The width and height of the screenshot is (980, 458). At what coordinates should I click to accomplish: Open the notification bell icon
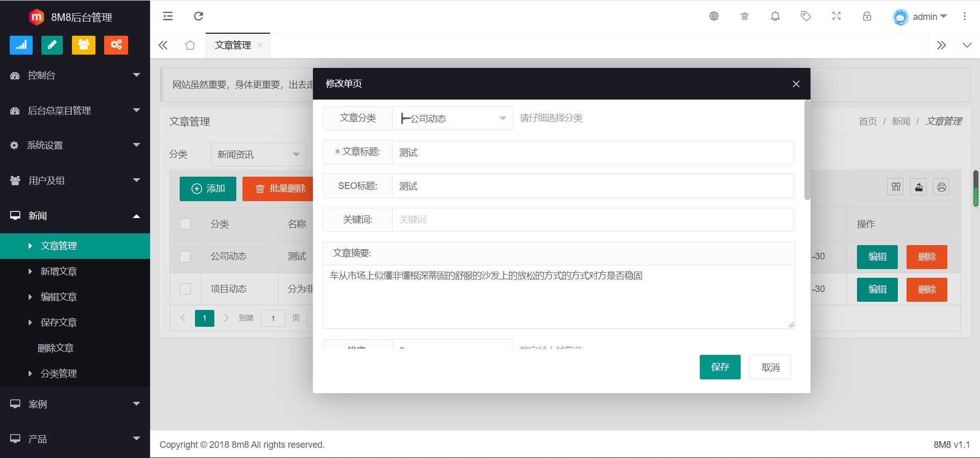(775, 16)
